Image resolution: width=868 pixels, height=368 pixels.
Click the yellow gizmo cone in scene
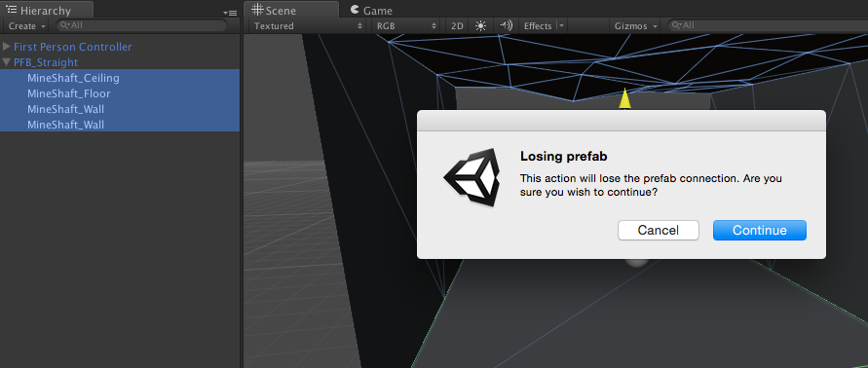624,98
